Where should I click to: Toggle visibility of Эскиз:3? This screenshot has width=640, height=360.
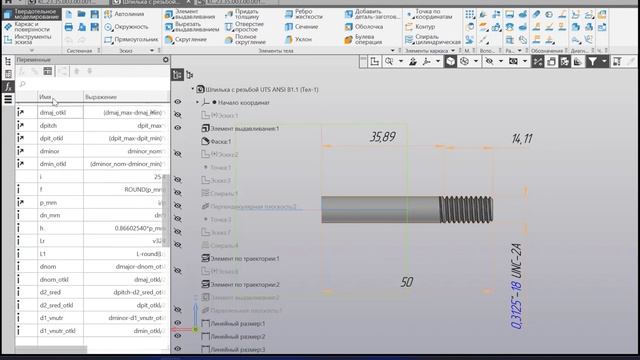click(x=178, y=180)
